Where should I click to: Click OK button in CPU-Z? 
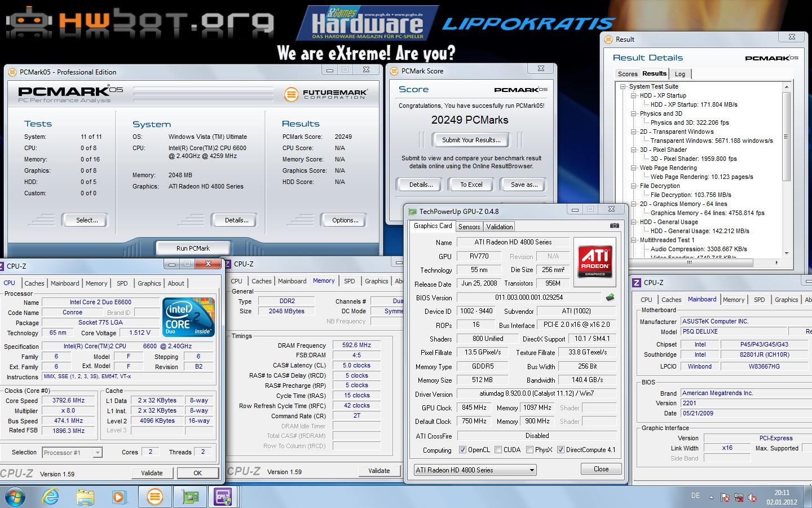pos(197,473)
